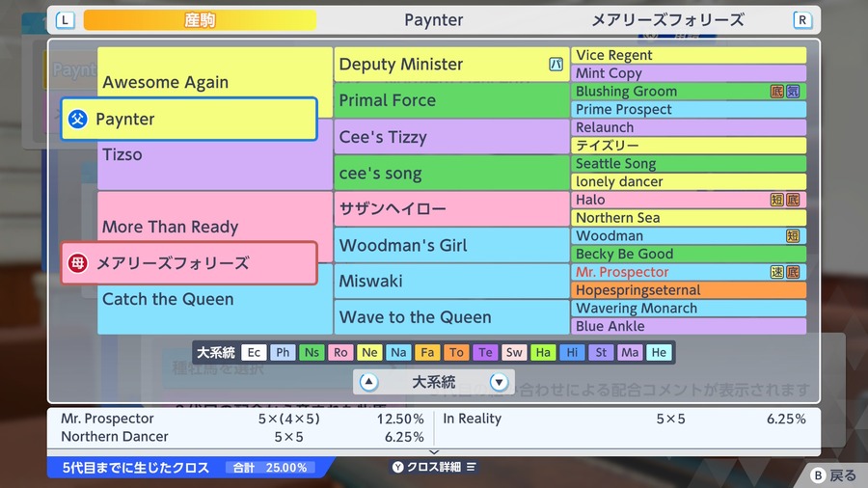The width and height of the screenshot is (868, 488).
Task: Select the 産駒 tab
Action: 200,20
